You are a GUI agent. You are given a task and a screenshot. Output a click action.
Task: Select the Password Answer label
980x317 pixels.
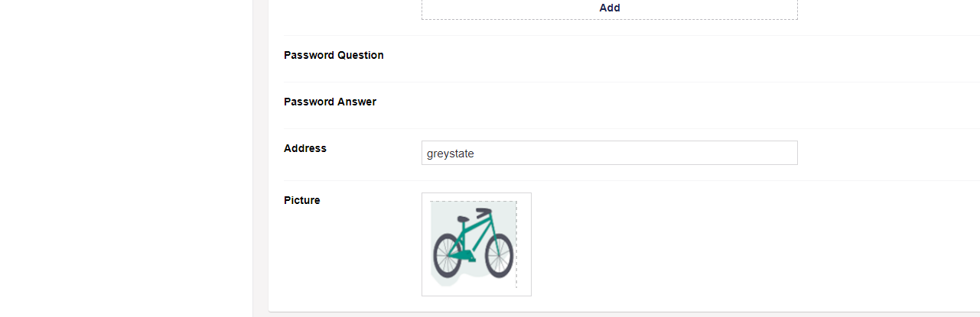pos(330,102)
